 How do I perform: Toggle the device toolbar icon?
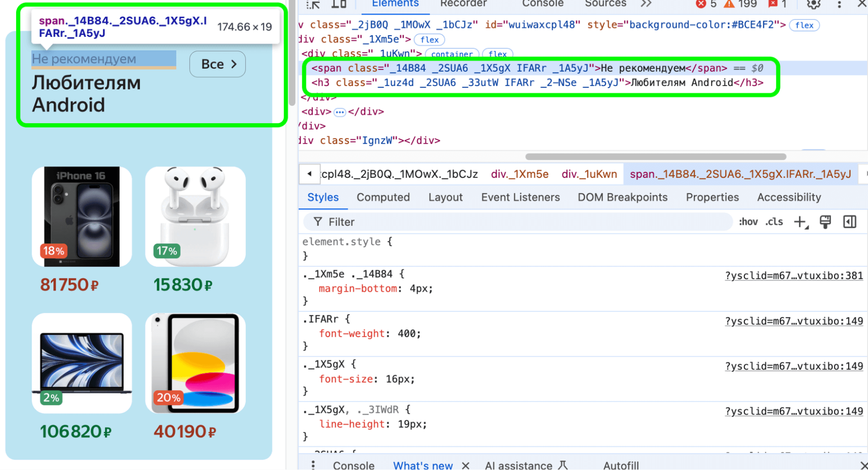coord(339,4)
